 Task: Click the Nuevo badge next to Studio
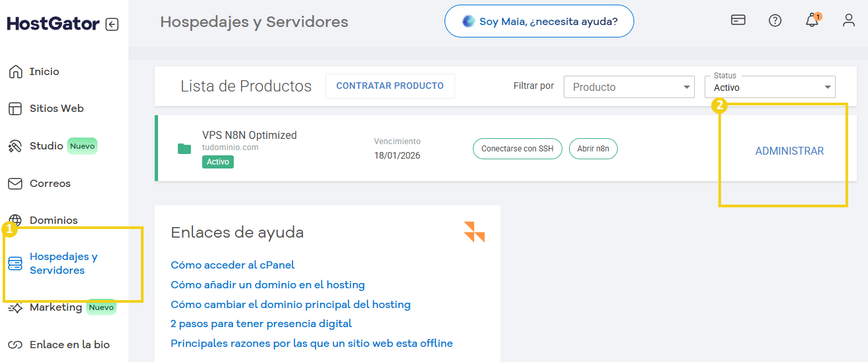tap(82, 146)
